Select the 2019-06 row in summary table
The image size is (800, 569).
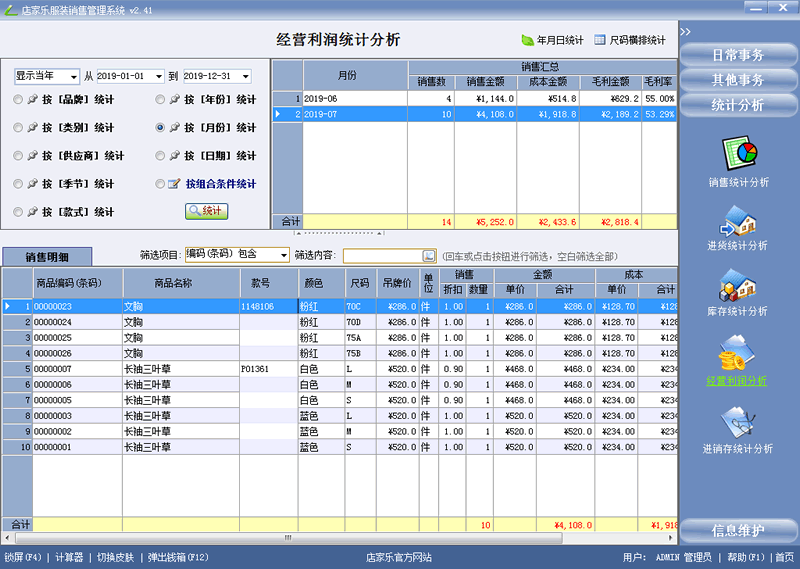(354, 99)
